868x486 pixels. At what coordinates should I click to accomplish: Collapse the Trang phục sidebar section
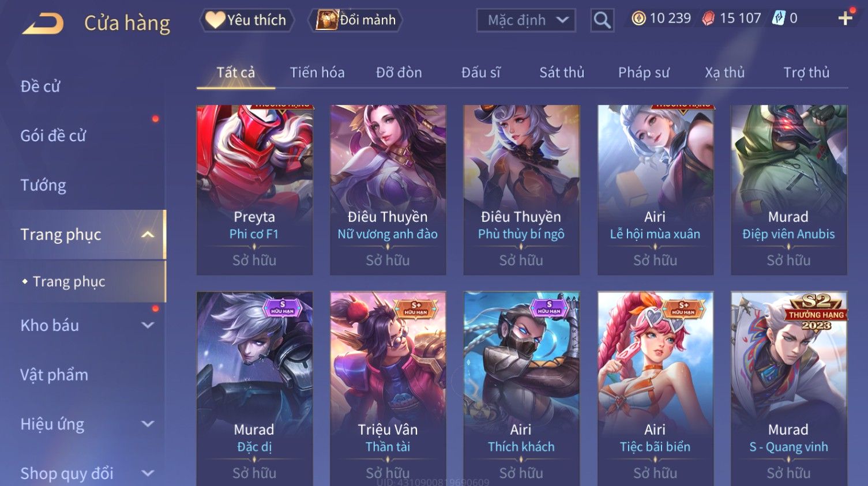(x=148, y=235)
